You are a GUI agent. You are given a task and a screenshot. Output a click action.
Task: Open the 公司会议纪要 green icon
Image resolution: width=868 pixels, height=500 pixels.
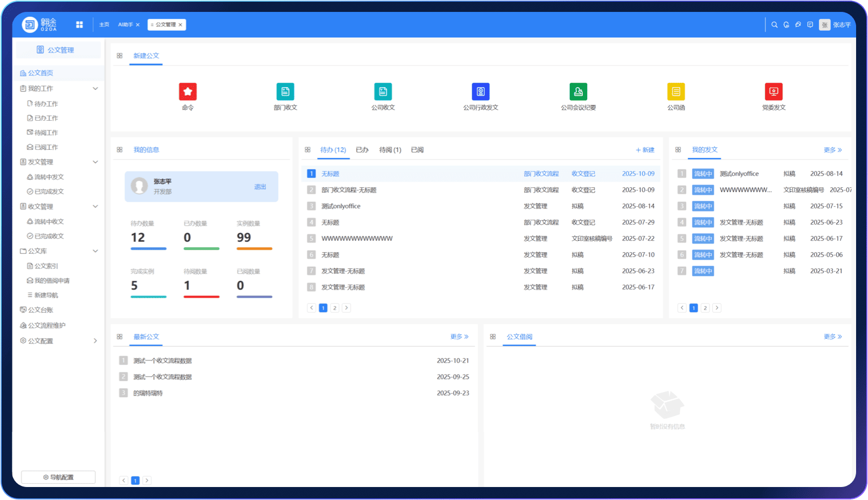pos(578,91)
